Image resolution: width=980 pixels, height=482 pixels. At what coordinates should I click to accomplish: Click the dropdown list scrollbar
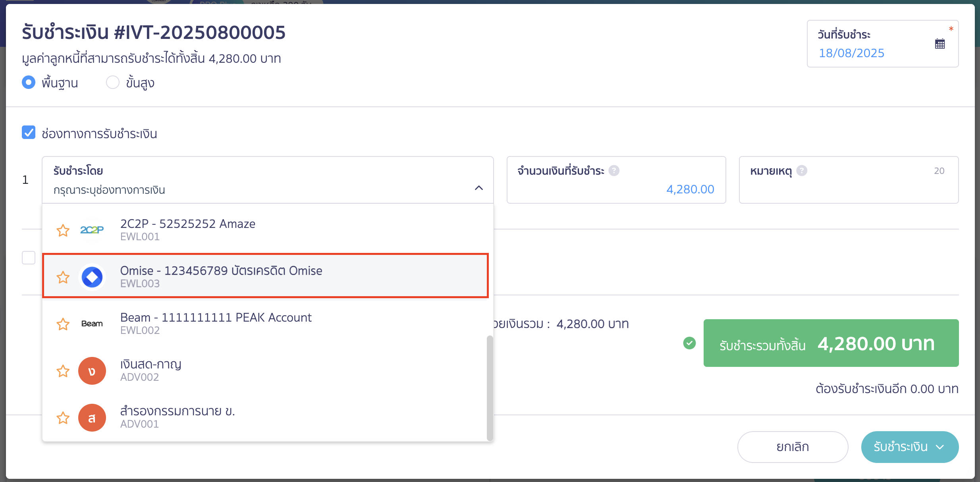tap(490, 388)
